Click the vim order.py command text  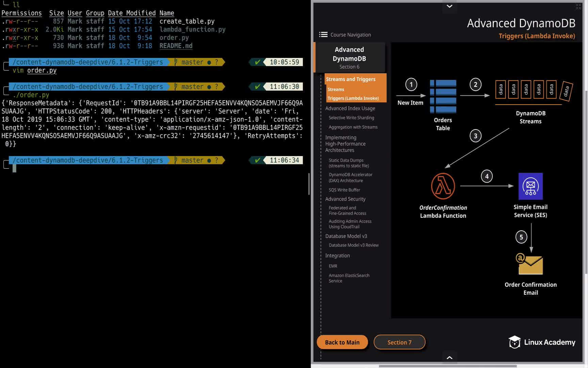coord(35,70)
